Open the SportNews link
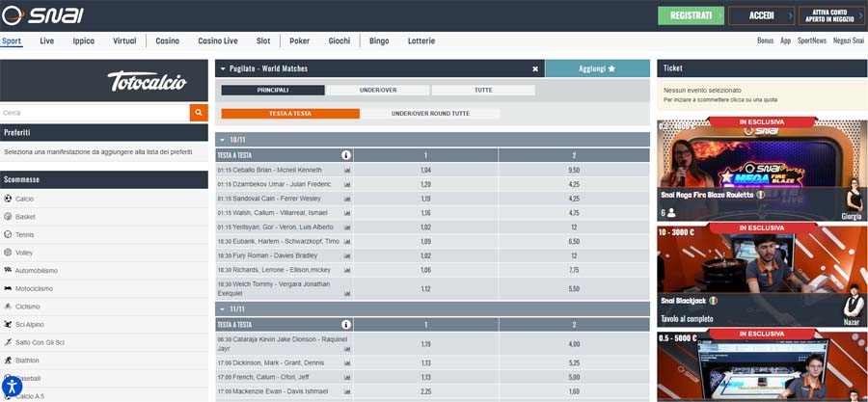 coord(811,40)
